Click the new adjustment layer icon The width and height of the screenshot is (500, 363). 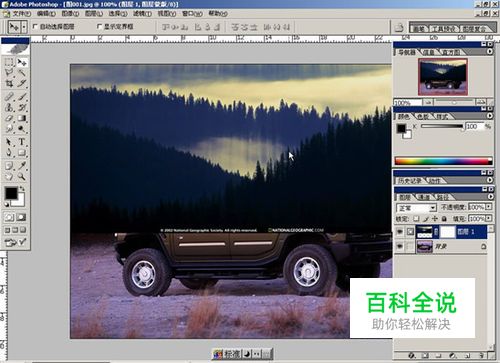pyautogui.click(x=452, y=356)
